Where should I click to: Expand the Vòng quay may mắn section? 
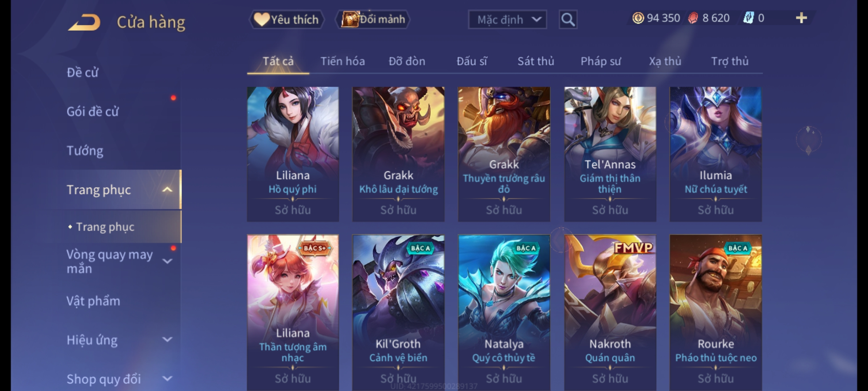167,261
